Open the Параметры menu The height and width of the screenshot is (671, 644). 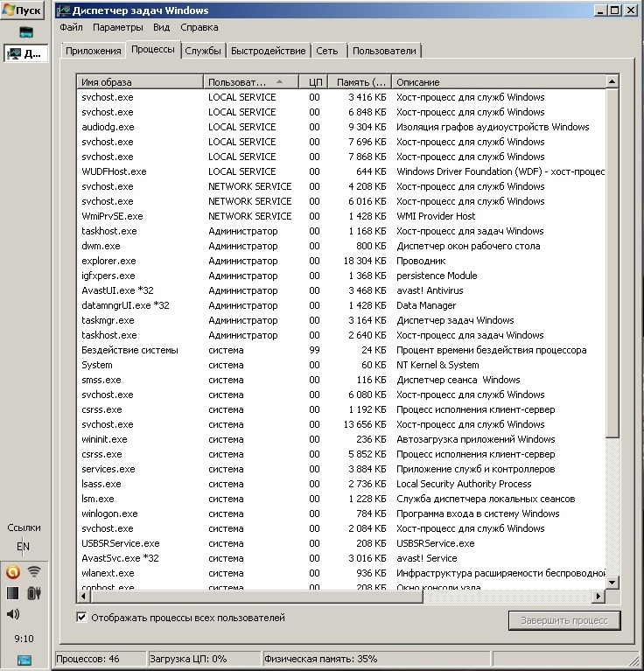coord(117,27)
